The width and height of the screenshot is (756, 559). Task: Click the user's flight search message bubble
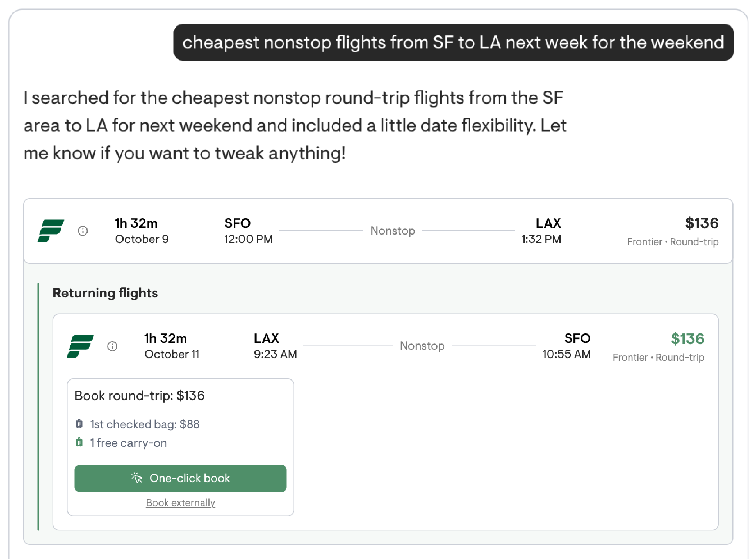[x=453, y=42]
